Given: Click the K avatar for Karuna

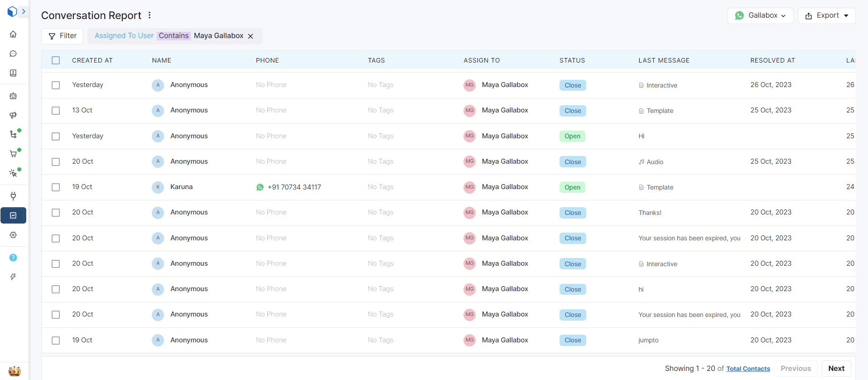Looking at the screenshot, I should (x=158, y=187).
